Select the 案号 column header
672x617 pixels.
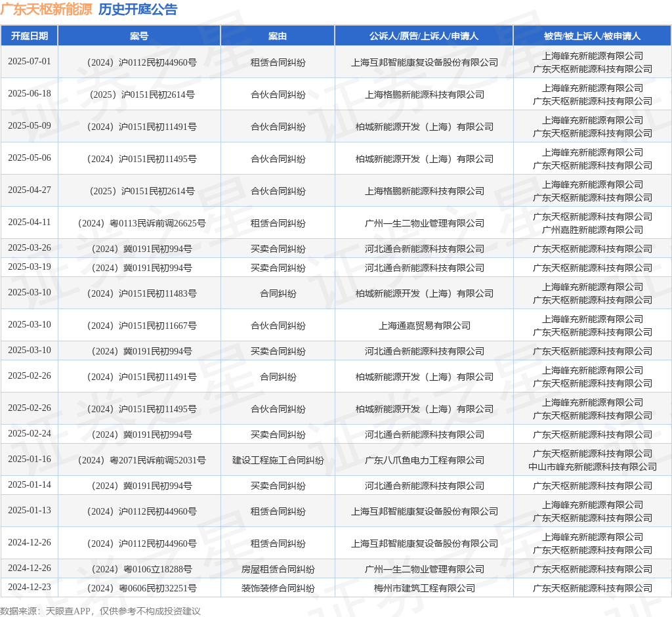(x=139, y=36)
